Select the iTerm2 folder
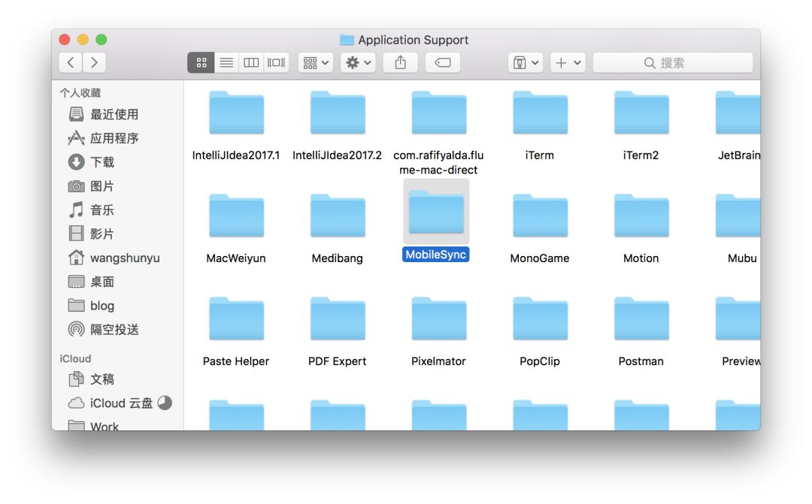The image size is (812, 504). click(x=641, y=125)
